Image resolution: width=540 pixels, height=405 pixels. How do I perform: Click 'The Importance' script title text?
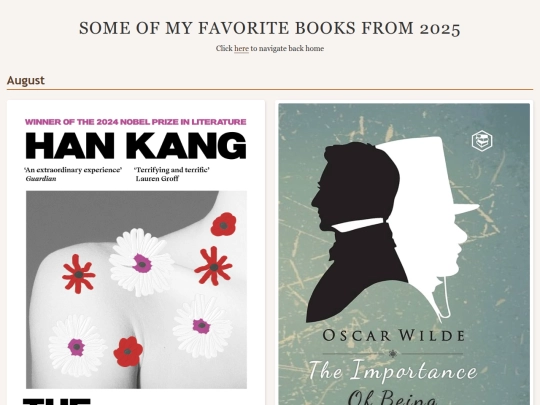coord(393,371)
